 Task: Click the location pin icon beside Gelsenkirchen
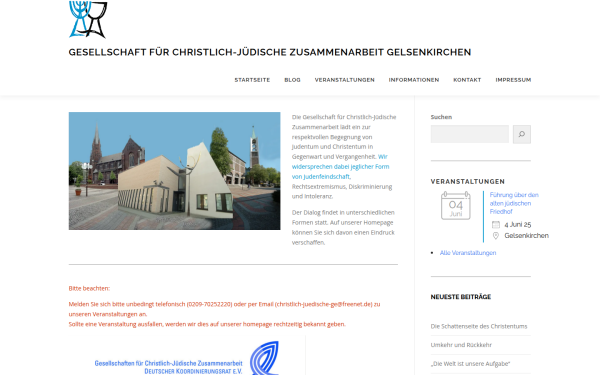coord(496,236)
